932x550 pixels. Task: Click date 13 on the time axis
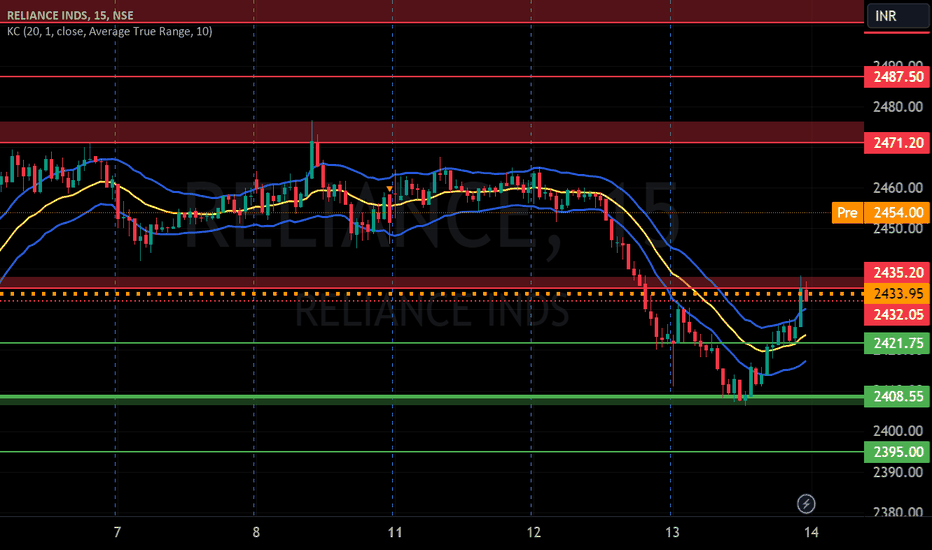(x=672, y=532)
